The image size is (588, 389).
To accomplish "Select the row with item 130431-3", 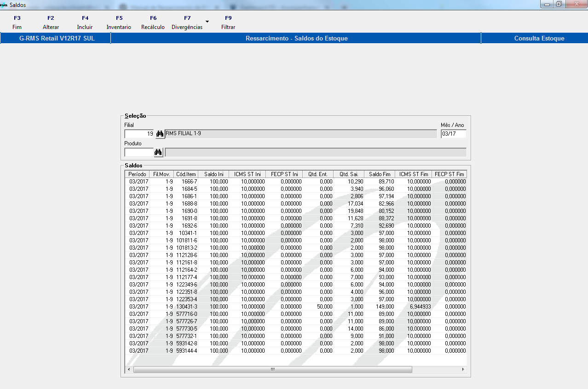I will coord(186,307).
